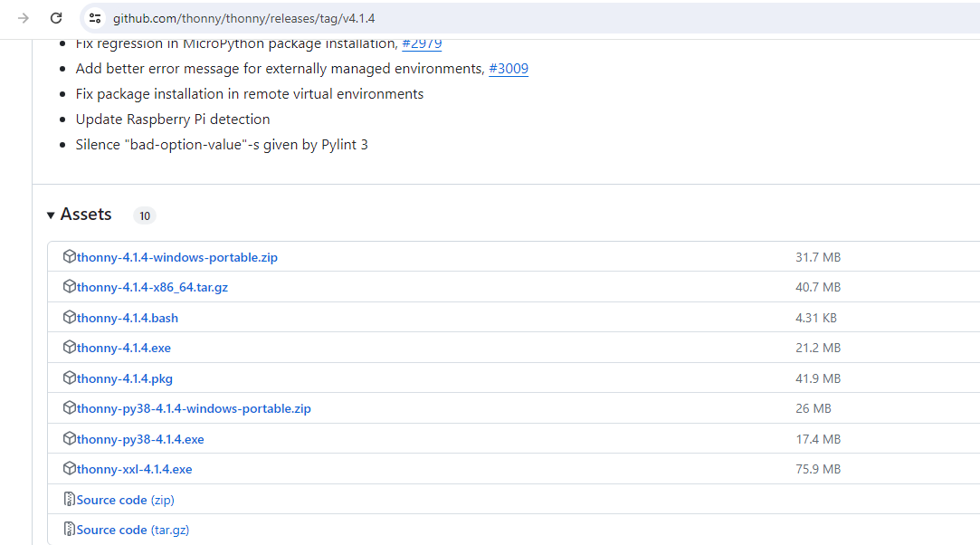
Task: Click the Assets heading
Action: click(86, 215)
